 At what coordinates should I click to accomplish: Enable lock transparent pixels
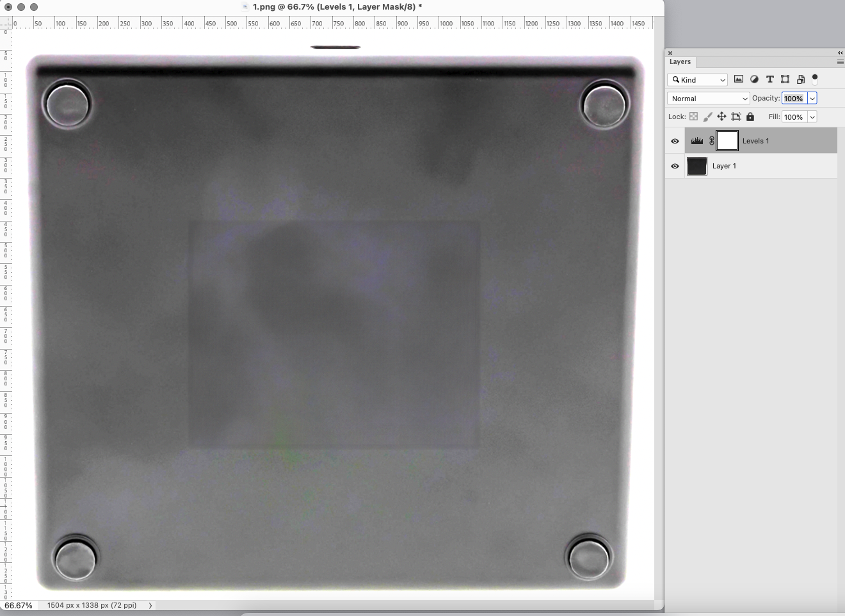[693, 116]
